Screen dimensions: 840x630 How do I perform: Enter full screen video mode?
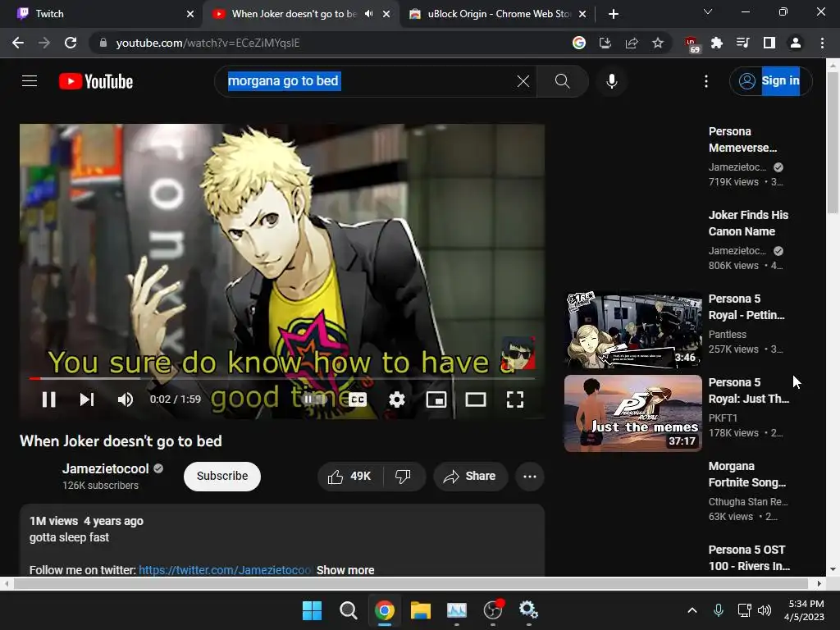pos(515,399)
